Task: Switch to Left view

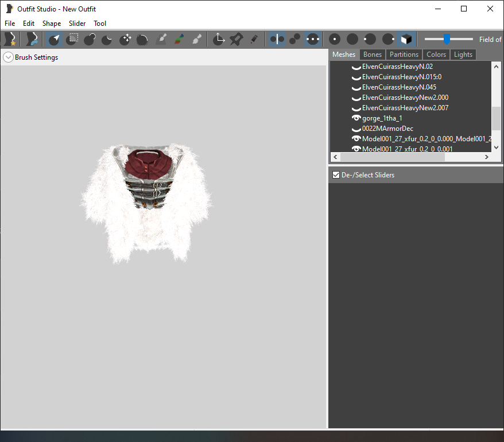Action: 370,39
